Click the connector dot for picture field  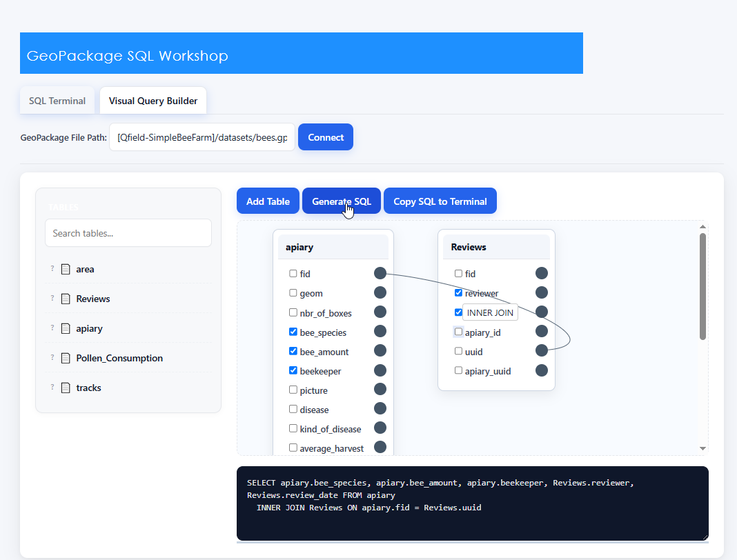380,390
